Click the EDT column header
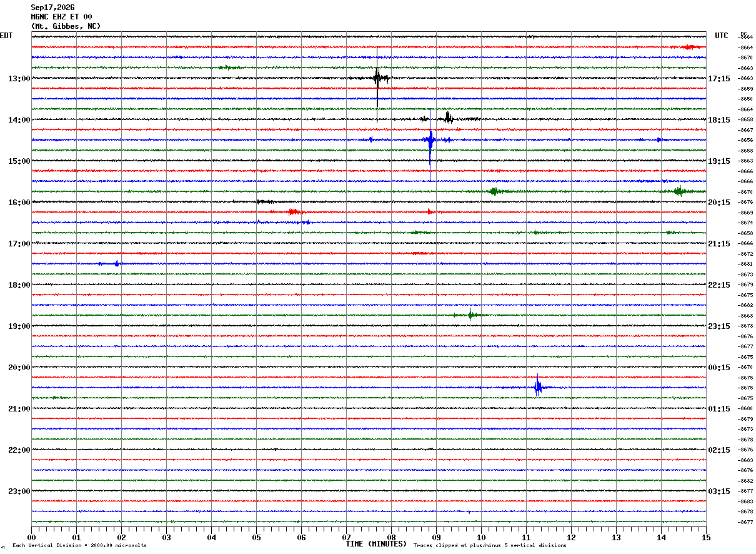756x554 pixels. (6, 36)
